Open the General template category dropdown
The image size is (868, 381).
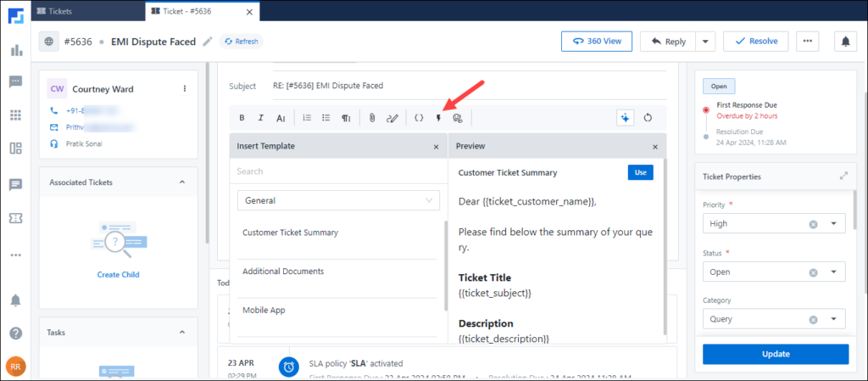click(338, 200)
